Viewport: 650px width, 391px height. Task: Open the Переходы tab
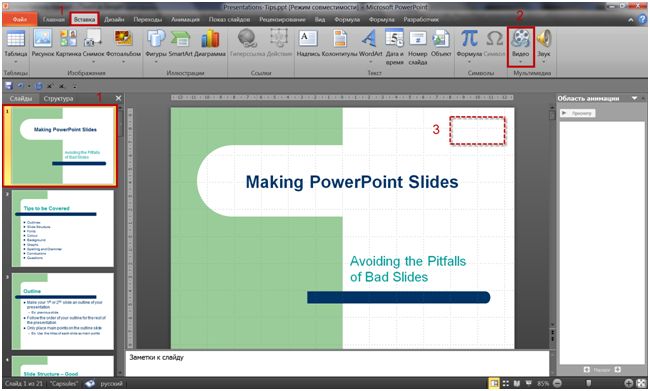coord(147,19)
